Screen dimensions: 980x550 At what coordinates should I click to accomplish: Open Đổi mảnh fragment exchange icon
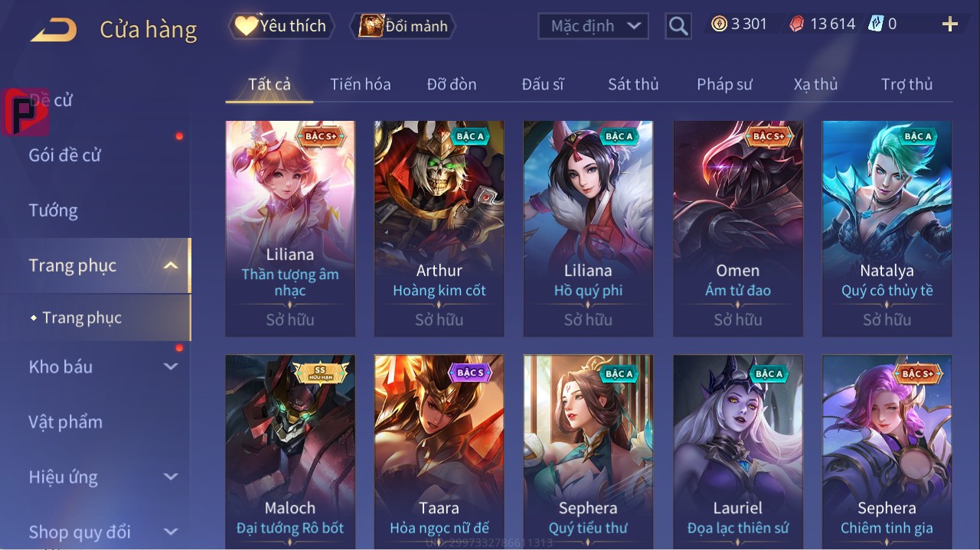tap(403, 26)
